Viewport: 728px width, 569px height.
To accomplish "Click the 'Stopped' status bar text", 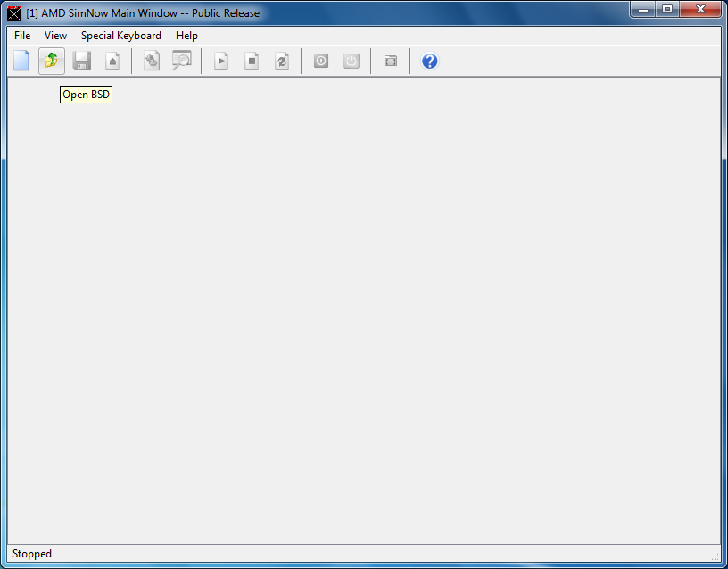I will tap(32, 554).
